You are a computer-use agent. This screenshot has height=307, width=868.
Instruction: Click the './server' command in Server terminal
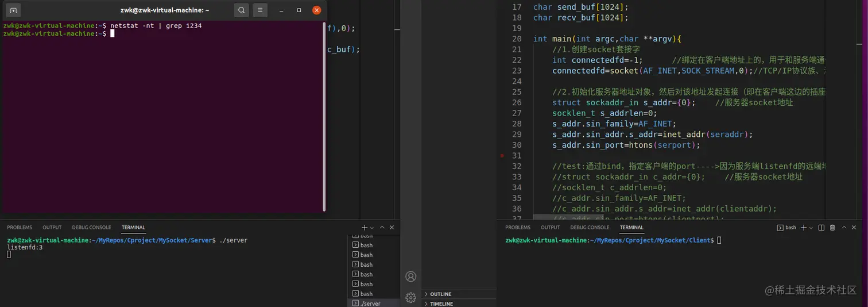click(233, 240)
